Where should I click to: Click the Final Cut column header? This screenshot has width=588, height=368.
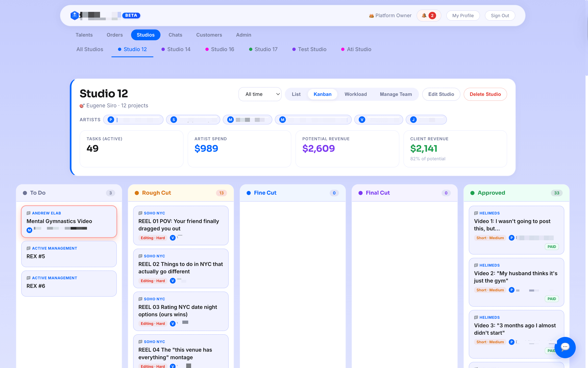404,193
